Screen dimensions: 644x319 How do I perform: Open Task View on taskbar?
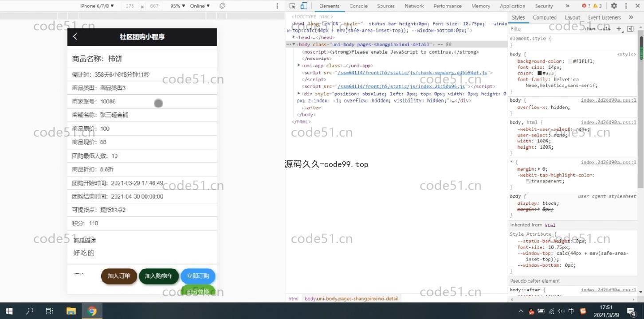click(50, 311)
